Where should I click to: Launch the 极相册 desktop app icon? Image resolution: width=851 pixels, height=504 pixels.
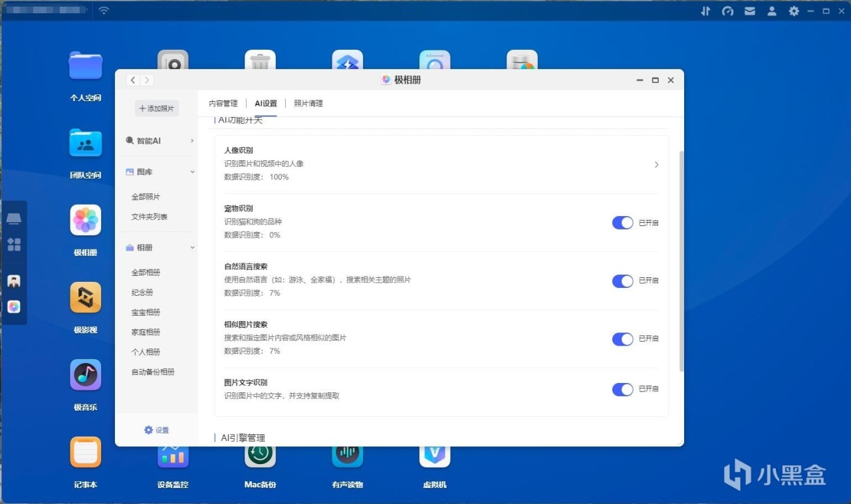click(86, 220)
